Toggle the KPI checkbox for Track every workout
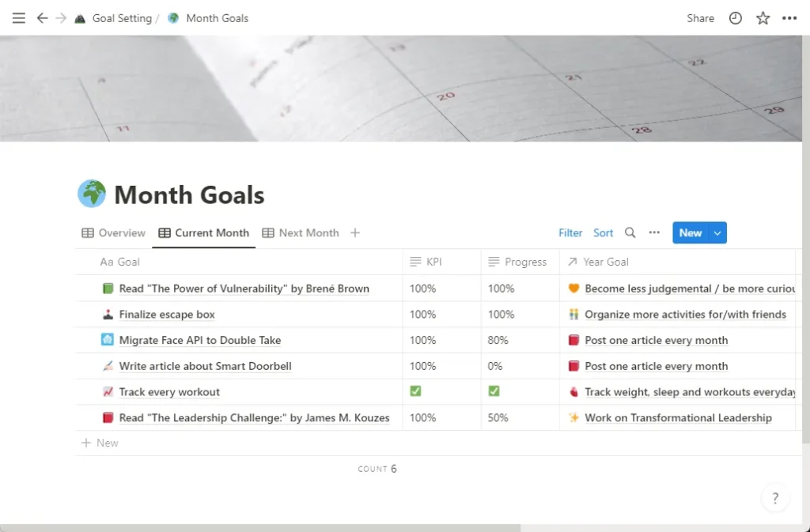810x532 pixels. click(415, 391)
